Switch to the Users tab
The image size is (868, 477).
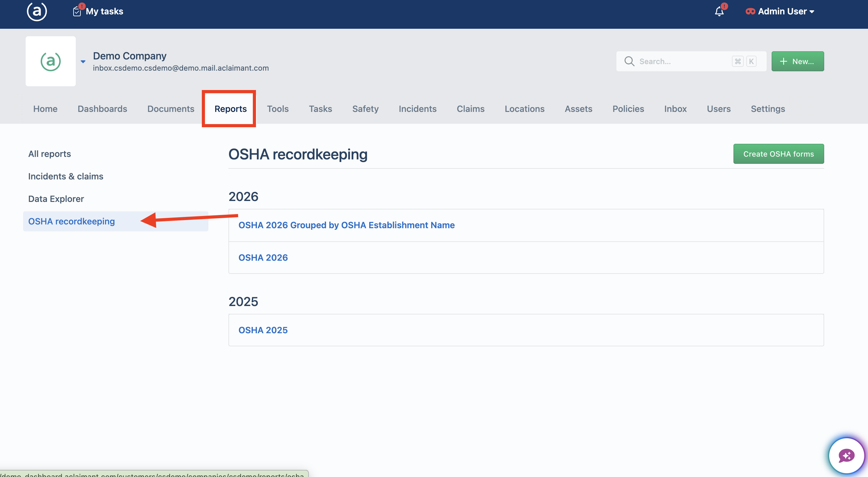click(x=718, y=109)
